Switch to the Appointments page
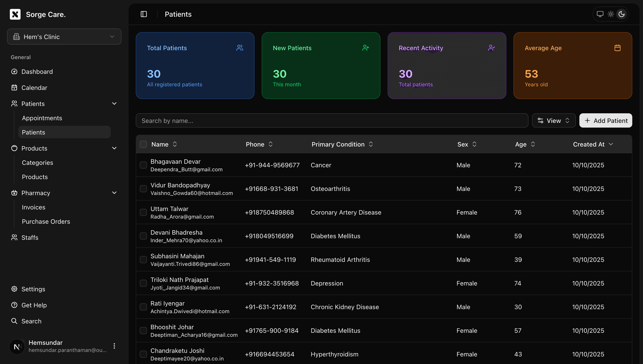643x364 pixels. coord(42,118)
